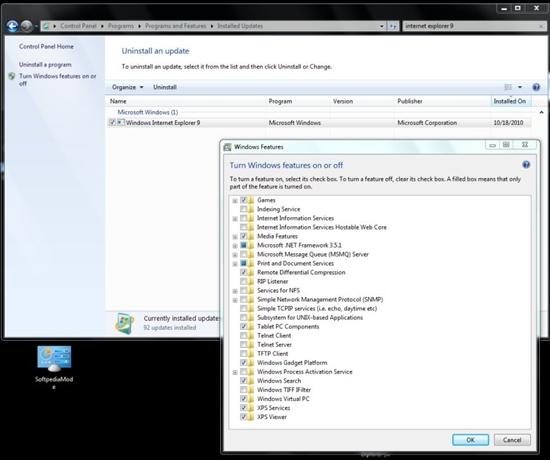Image resolution: width=550 pixels, height=460 pixels.
Task: Click the shield icon beside Turn Windows features
Action: click(12, 76)
